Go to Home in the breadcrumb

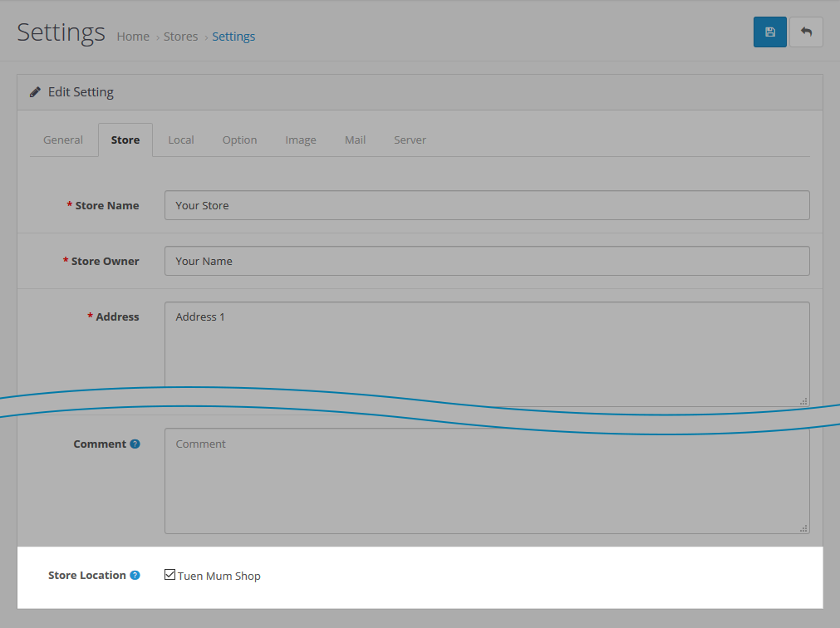click(x=133, y=37)
